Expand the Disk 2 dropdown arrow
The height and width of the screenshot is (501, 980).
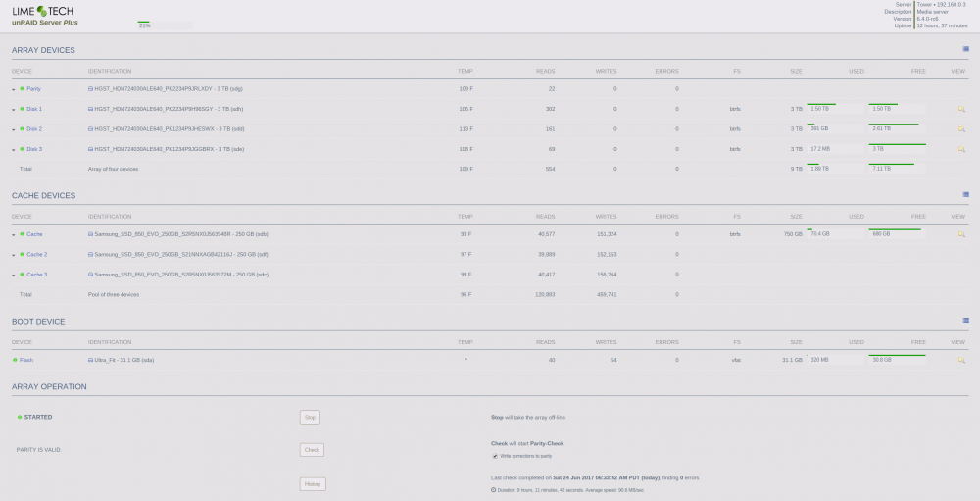pyautogui.click(x=14, y=129)
